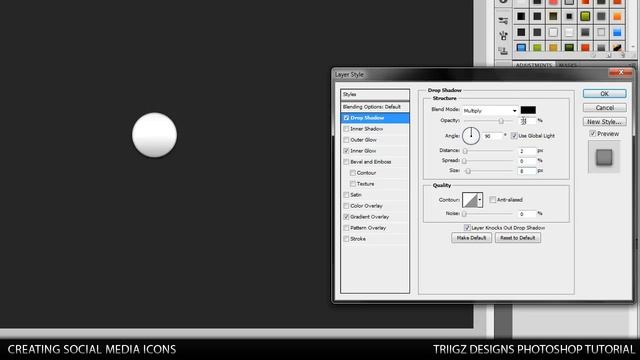The image size is (640, 360).
Task: Toggle the Preview checkbox
Action: pyautogui.click(x=593, y=133)
